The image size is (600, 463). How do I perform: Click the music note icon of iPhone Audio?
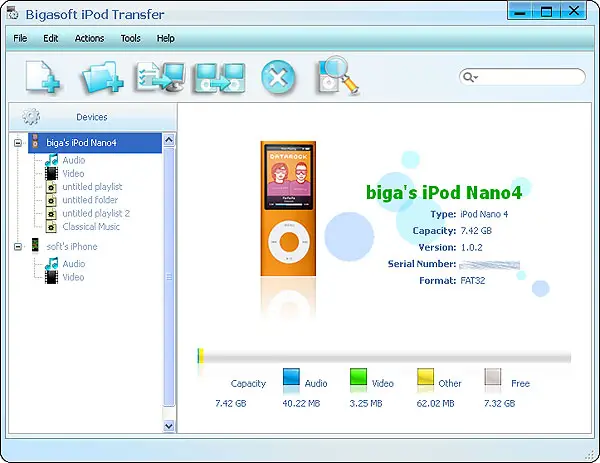point(52,264)
